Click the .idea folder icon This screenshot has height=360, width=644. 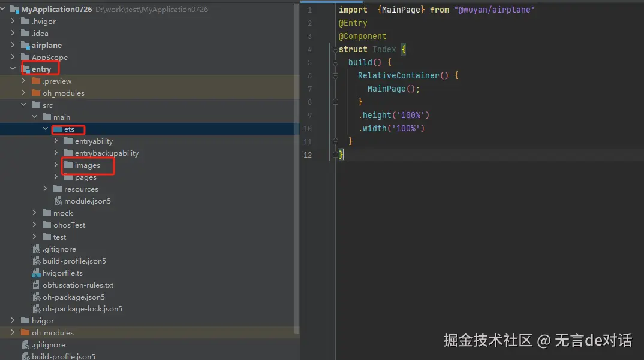point(25,33)
